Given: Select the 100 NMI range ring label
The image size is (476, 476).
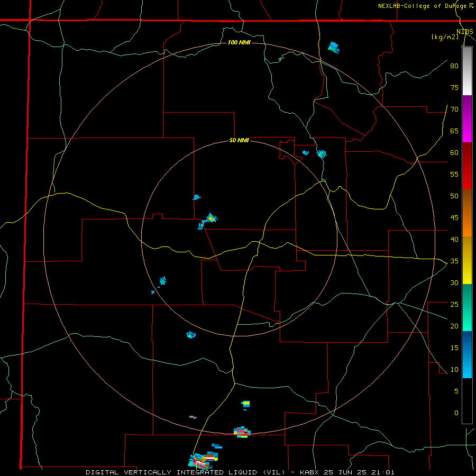Looking at the screenshot, I should 239,42.
